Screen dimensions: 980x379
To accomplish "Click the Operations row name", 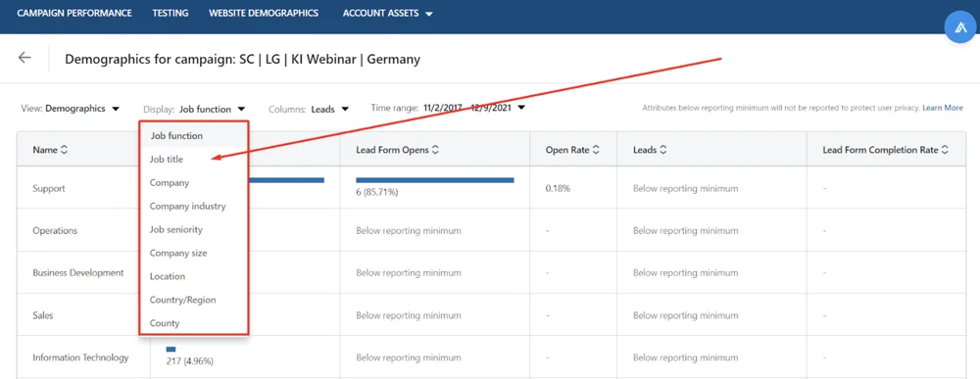I will coord(55,230).
